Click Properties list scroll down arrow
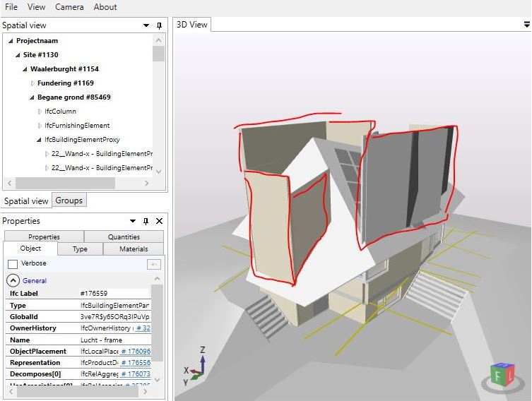The image size is (532, 401). (x=157, y=380)
